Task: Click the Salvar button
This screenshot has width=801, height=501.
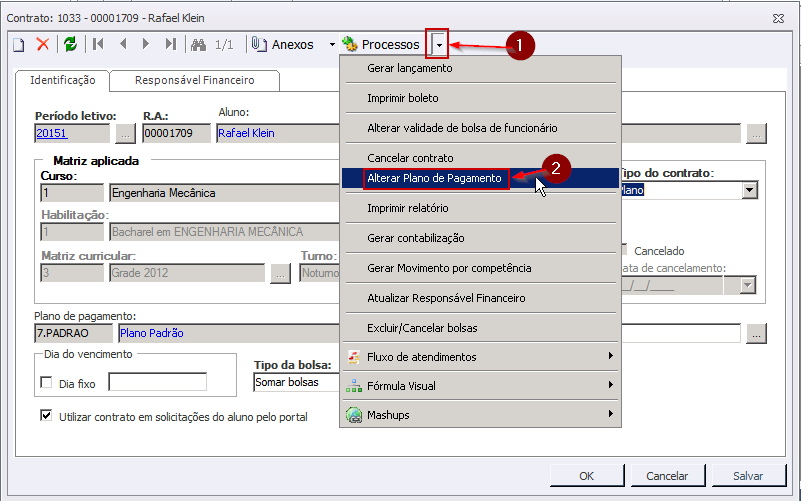Action: (x=748, y=476)
